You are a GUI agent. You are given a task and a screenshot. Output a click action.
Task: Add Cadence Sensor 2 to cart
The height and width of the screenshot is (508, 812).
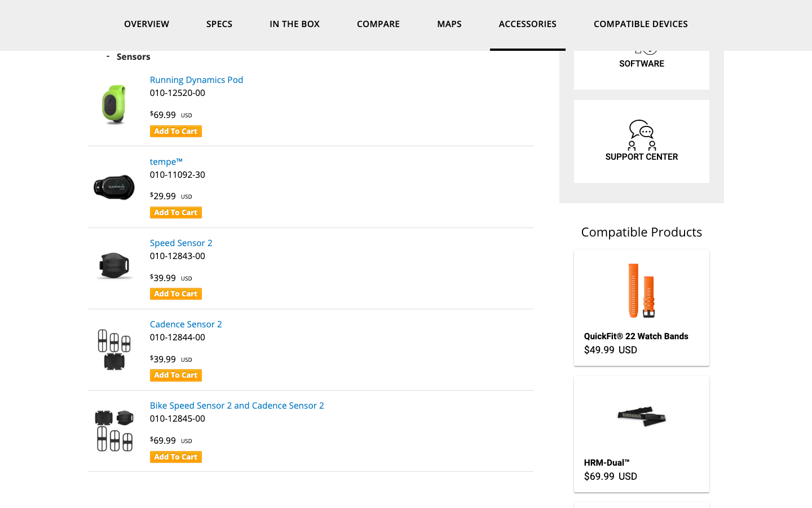click(176, 375)
